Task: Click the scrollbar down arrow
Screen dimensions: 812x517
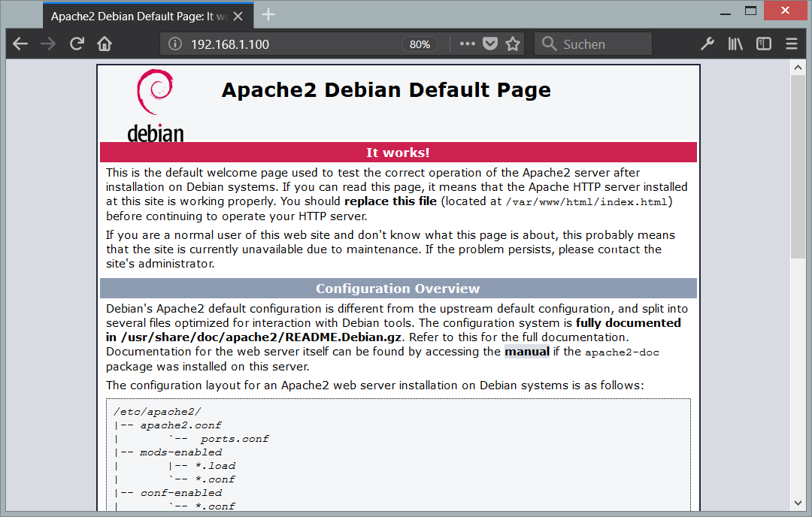Action: (798, 503)
